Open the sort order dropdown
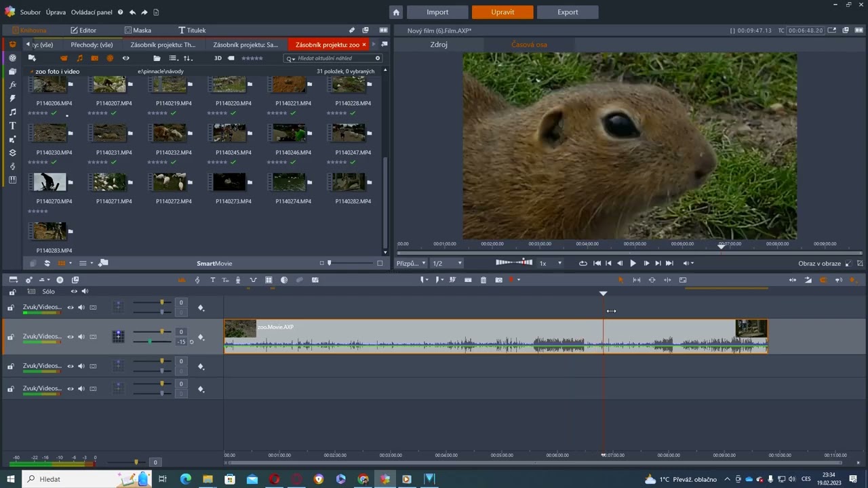The image size is (868, 488). click(x=188, y=58)
